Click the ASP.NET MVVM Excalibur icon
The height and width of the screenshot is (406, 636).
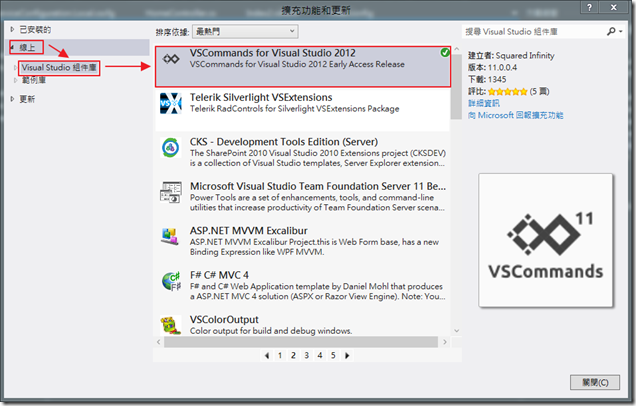pyautogui.click(x=170, y=236)
